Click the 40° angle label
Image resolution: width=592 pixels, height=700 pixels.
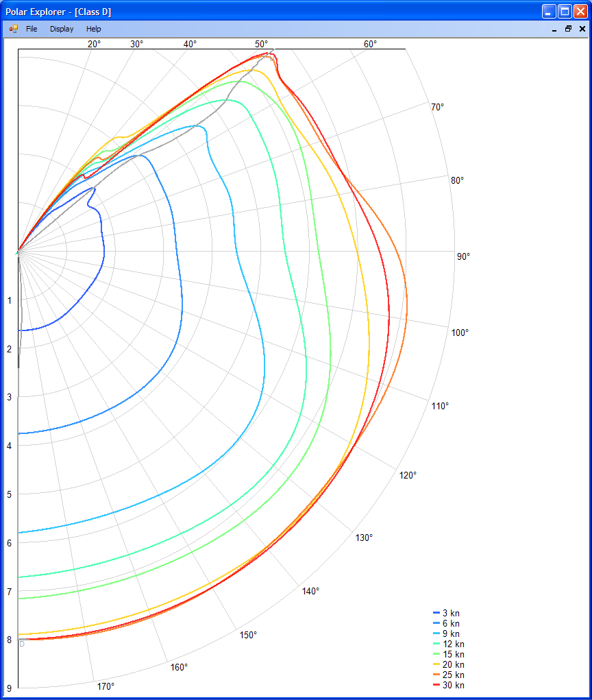(190, 44)
